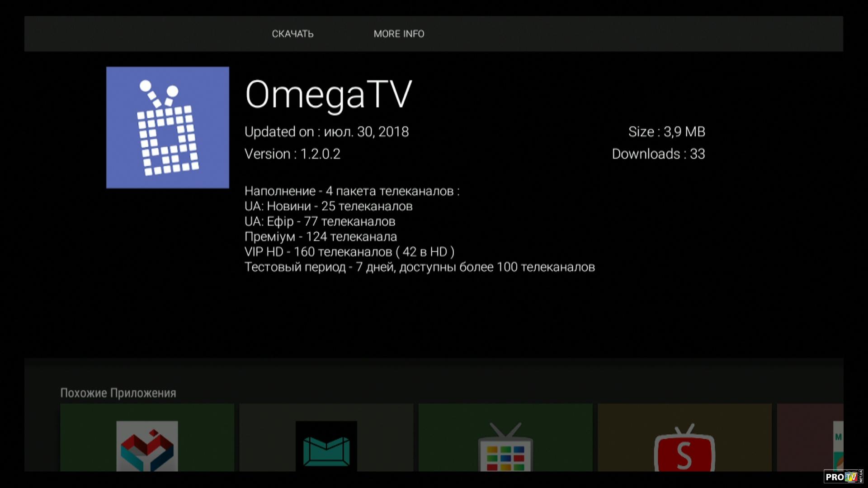Image resolution: width=868 pixels, height=488 pixels.
Task: Open the MORE INFO tab
Action: tap(399, 34)
